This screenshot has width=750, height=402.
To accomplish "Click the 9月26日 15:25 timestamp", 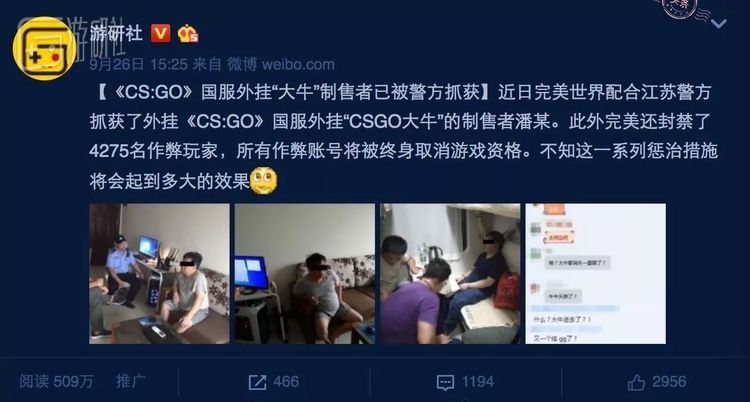I will click(x=139, y=64).
